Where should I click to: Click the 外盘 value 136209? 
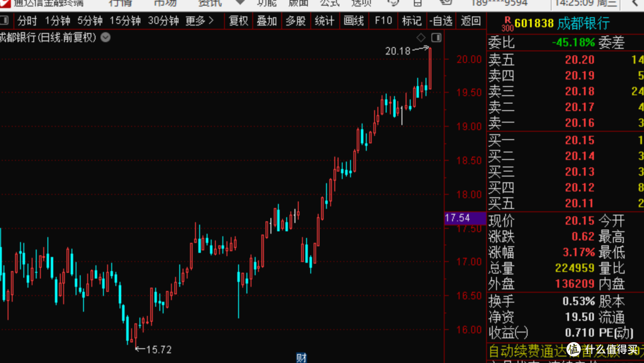point(575,284)
